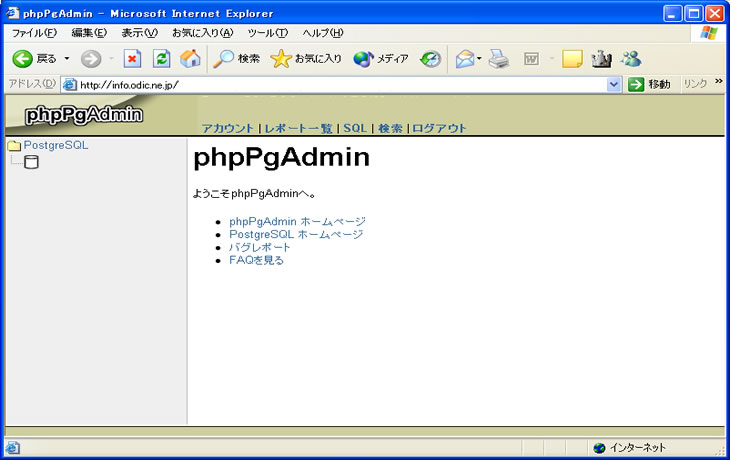This screenshot has width=730, height=460.
Task: Open the ヘルプ(H) menu
Action: pyautogui.click(x=323, y=33)
